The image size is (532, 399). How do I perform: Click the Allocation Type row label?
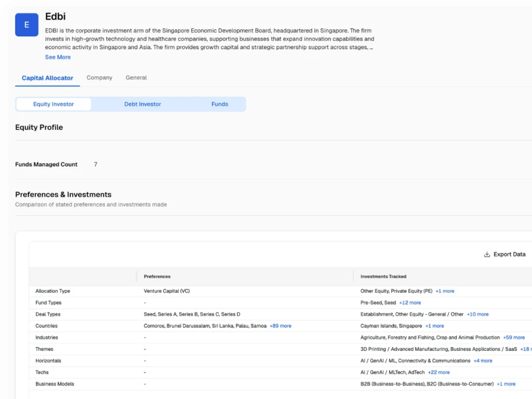click(52, 291)
